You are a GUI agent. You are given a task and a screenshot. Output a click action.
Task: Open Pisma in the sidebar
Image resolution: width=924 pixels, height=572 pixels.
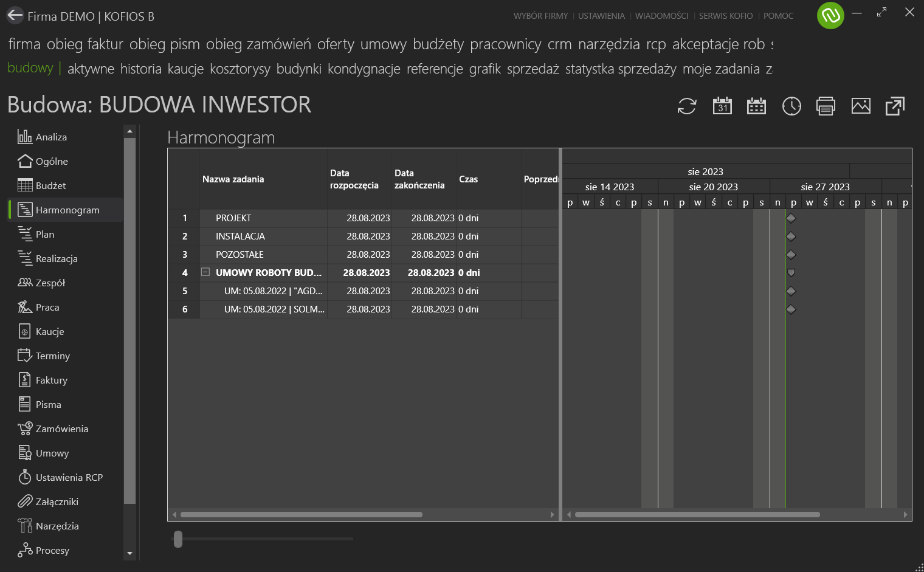(x=65, y=404)
